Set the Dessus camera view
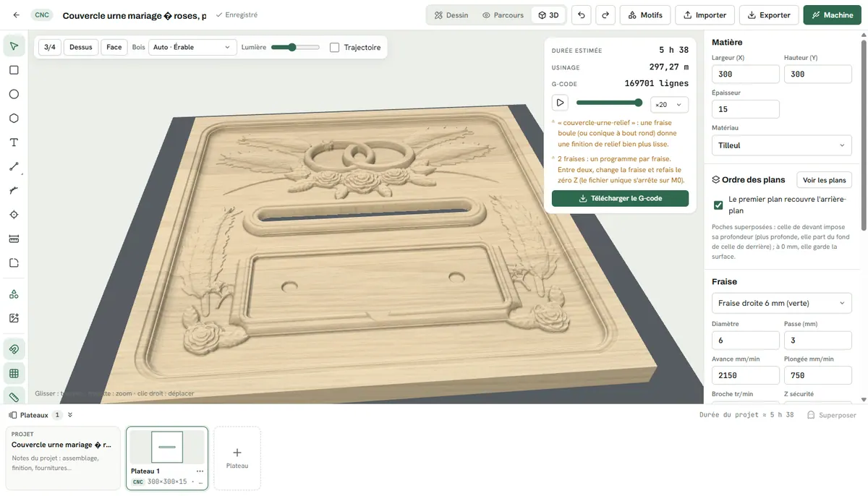Viewport: 868px width, 496px height. pyautogui.click(x=81, y=47)
